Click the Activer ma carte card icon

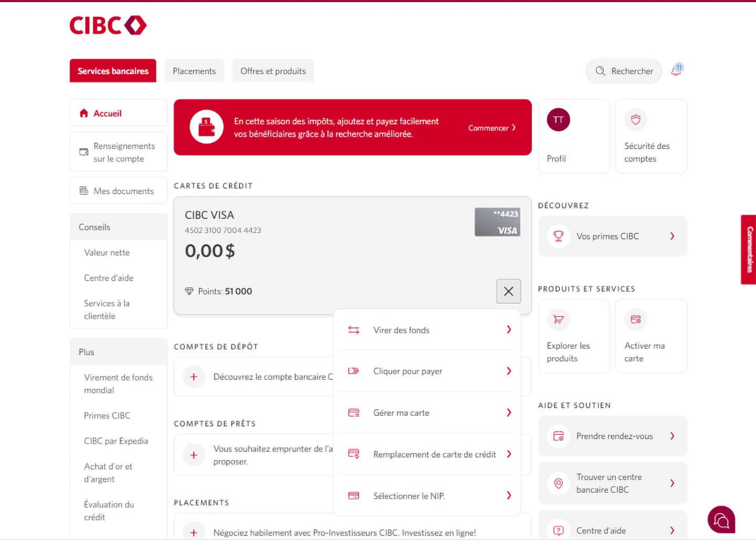click(636, 319)
